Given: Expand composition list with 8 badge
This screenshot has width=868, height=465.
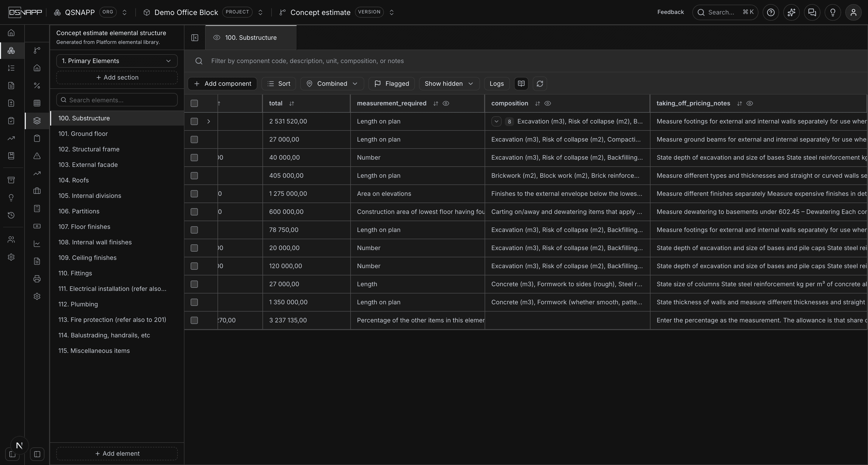Looking at the screenshot, I should [496, 121].
